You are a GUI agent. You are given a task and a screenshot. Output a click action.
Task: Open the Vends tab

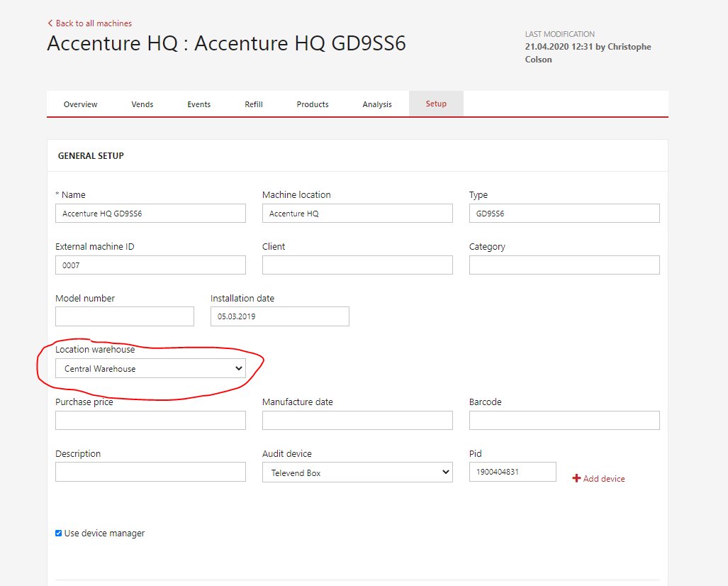pyautogui.click(x=142, y=104)
